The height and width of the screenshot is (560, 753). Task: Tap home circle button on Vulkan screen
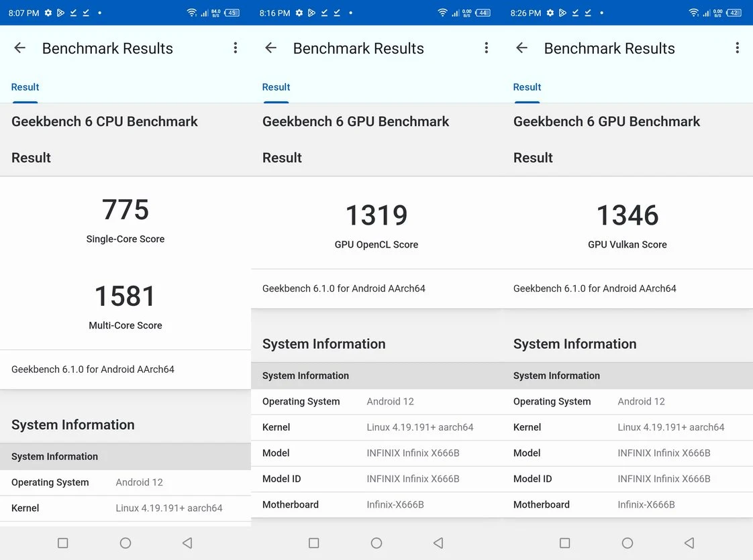(627, 543)
